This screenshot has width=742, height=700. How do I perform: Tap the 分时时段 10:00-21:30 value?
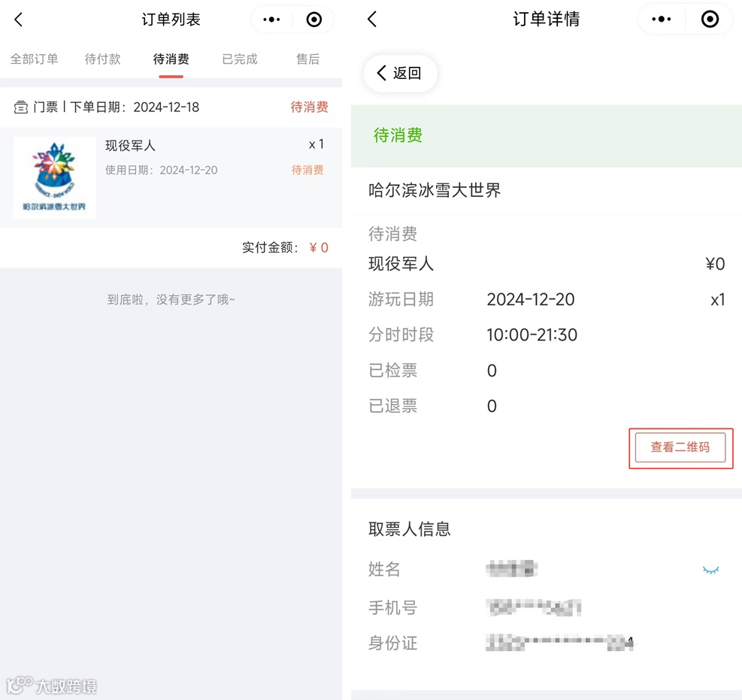tap(532, 335)
